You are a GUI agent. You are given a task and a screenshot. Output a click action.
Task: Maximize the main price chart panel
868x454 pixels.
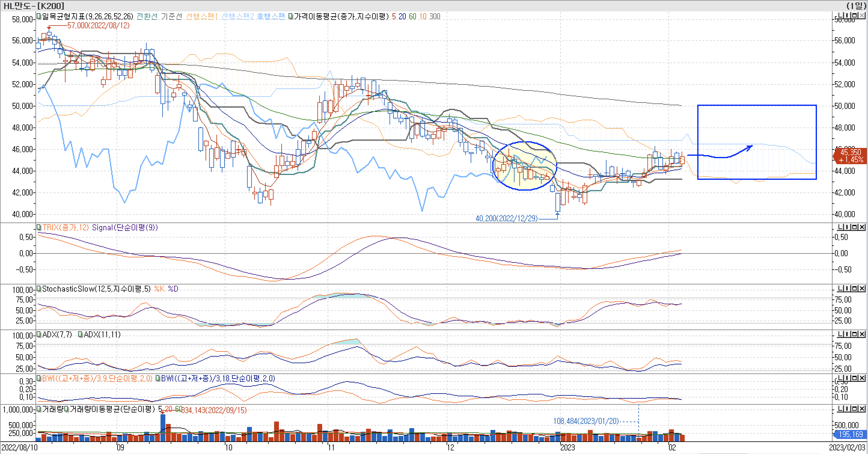tap(855, 16)
